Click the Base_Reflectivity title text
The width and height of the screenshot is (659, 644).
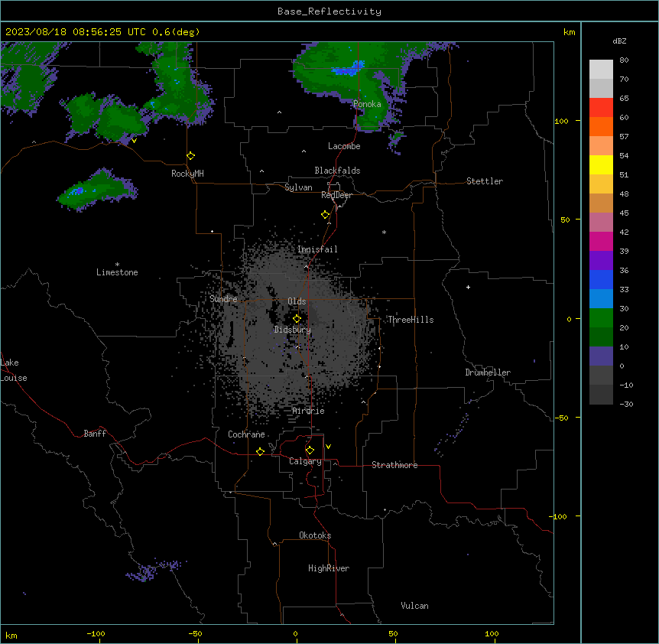tap(329, 11)
